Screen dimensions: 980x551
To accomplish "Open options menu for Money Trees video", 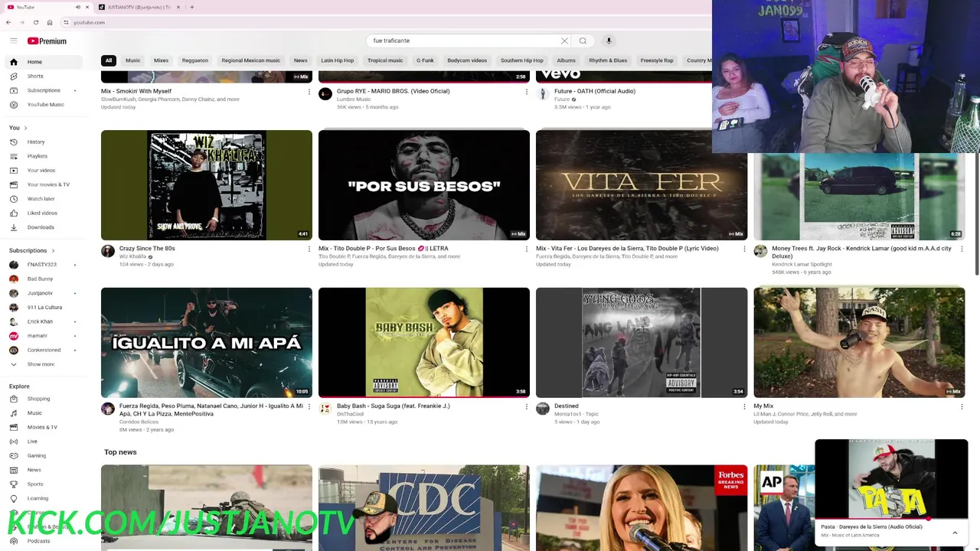I will (962, 249).
